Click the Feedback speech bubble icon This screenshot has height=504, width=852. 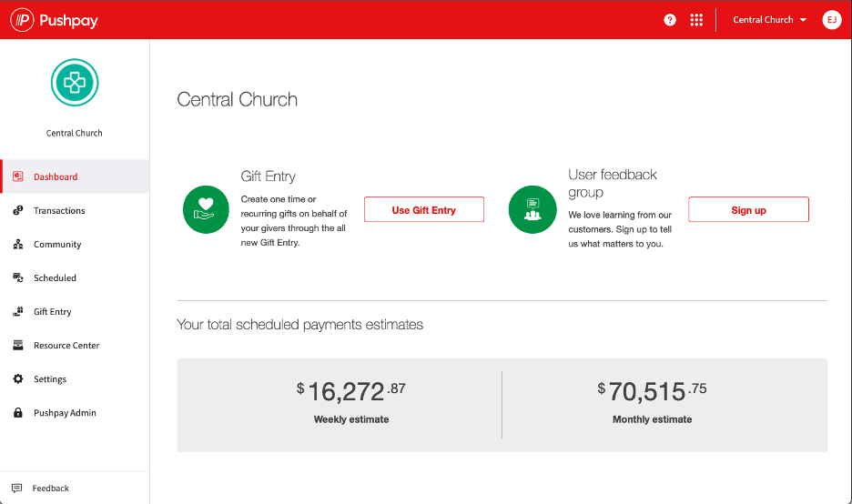(17, 488)
